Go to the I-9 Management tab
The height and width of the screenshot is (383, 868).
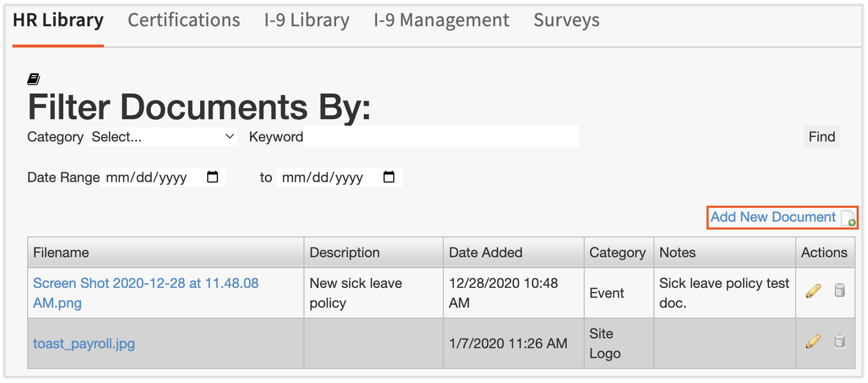click(x=441, y=21)
